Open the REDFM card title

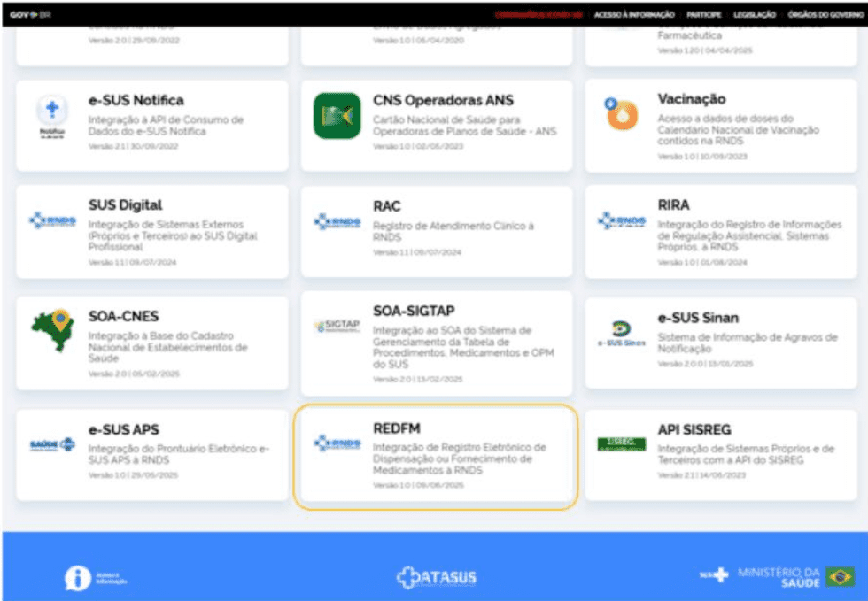397,428
